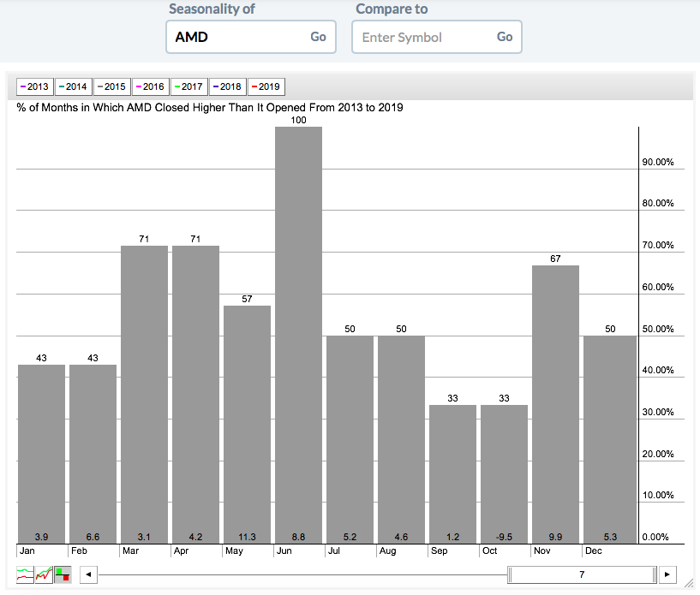This screenshot has height=595, width=700.
Task: Toggle the 2017 year legend button
Action: 188,86
